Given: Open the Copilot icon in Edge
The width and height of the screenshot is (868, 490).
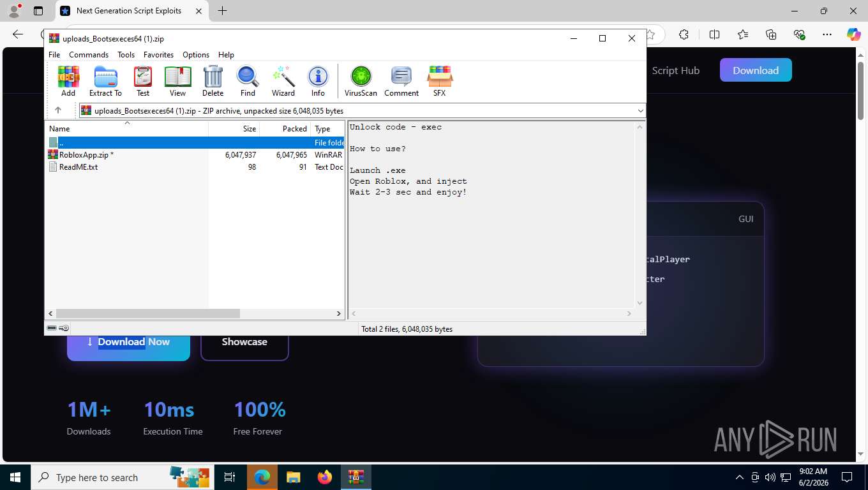Looking at the screenshot, I should [x=854, y=34].
